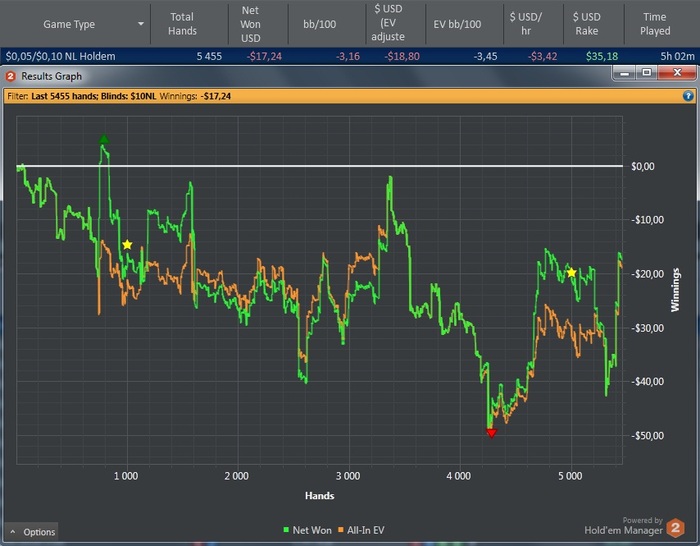The height and width of the screenshot is (546, 700).
Task: Click the -$17,24 net won cell
Action: pyautogui.click(x=264, y=56)
